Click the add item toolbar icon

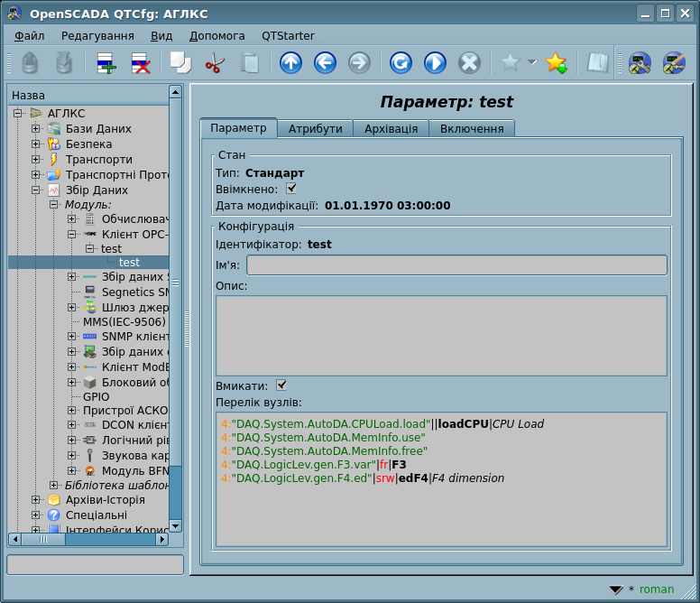[x=106, y=63]
